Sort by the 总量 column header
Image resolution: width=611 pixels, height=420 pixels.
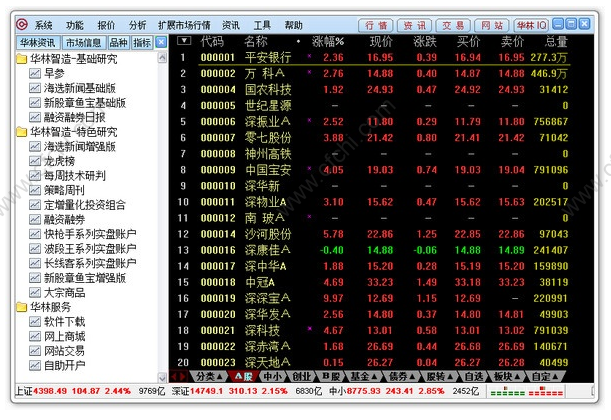click(x=556, y=41)
